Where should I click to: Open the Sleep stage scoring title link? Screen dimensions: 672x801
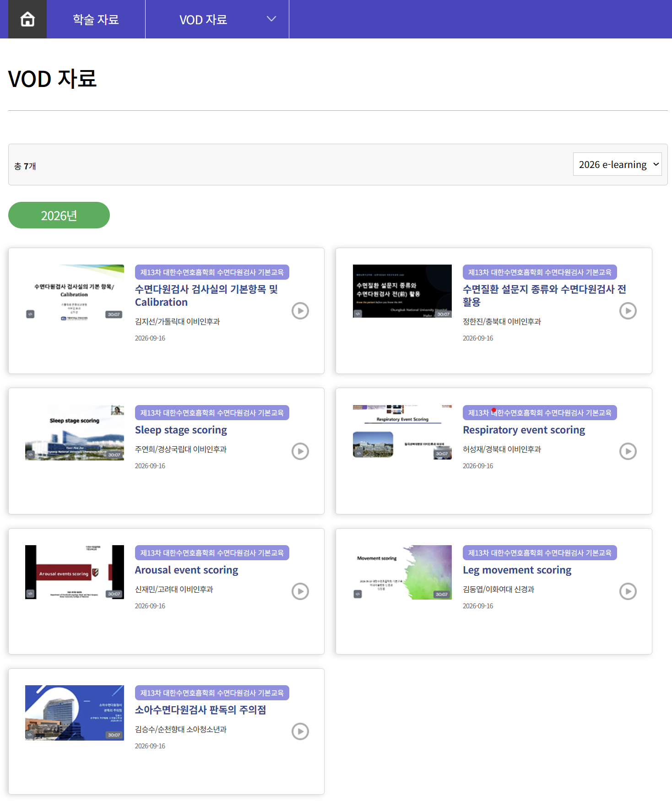tap(181, 430)
